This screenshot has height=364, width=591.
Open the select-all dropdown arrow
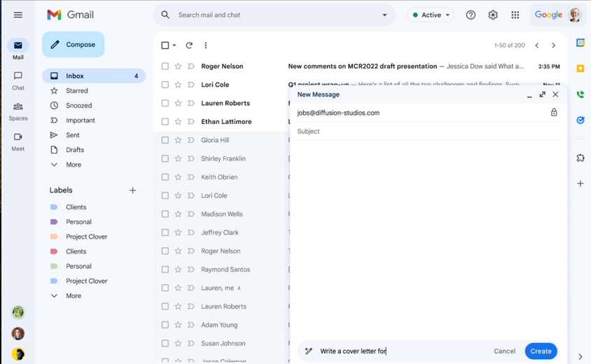[x=174, y=45]
